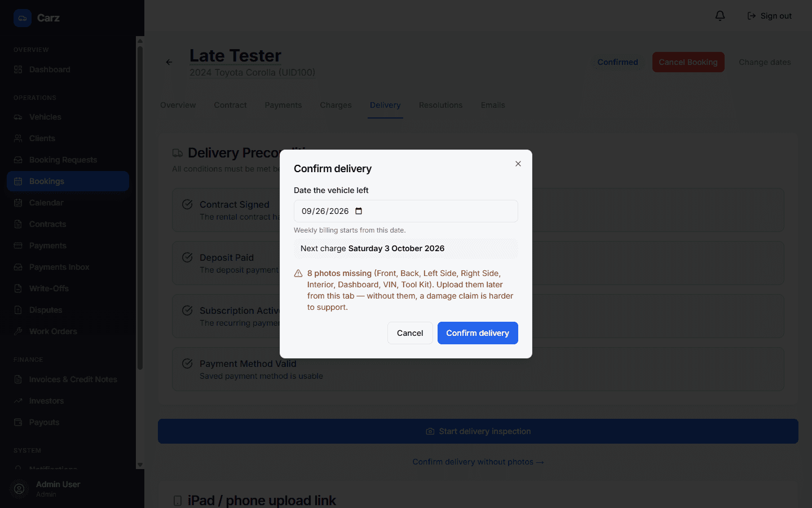Click the Work Orders wrench icon
812x508 pixels.
(18, 331)
